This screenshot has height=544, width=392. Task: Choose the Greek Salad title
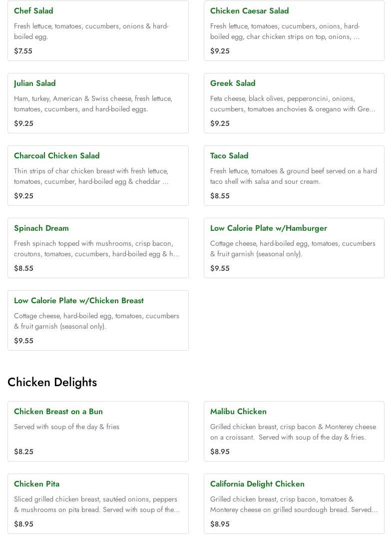[x=233, y=83]
